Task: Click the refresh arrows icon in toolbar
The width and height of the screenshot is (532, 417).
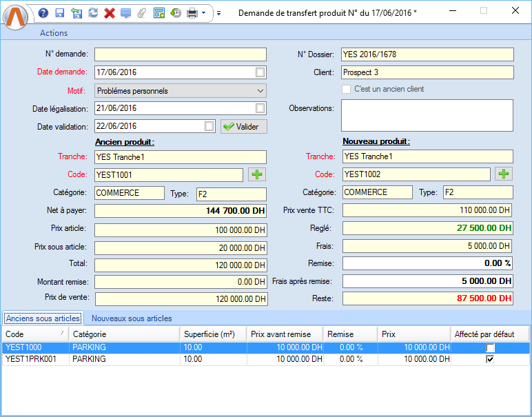Action: tap(92, 13)
